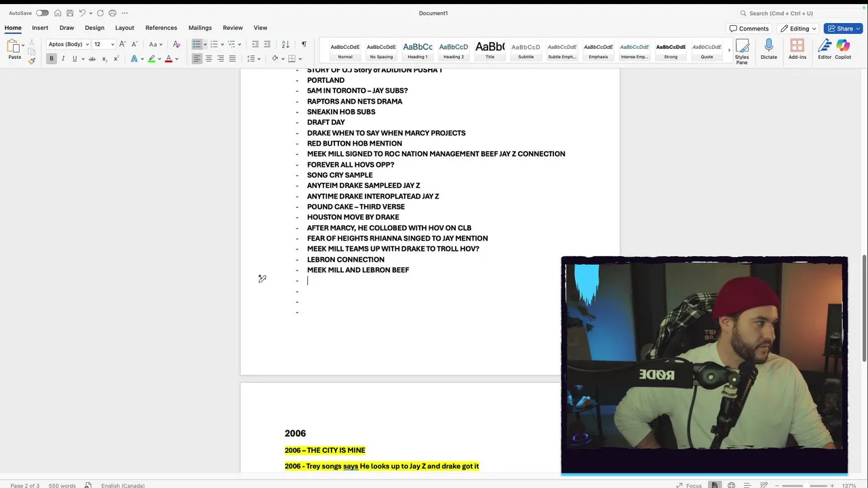Switch to the Layout tab

click(x=125, y=28)
